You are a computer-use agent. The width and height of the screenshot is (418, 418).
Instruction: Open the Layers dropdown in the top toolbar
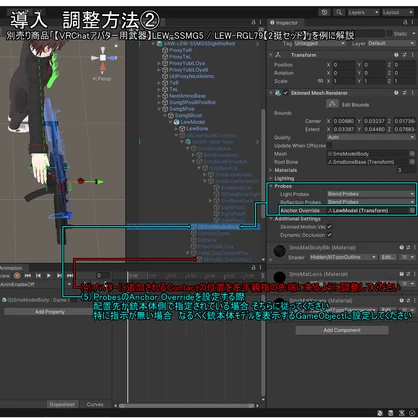click(363, 13)
